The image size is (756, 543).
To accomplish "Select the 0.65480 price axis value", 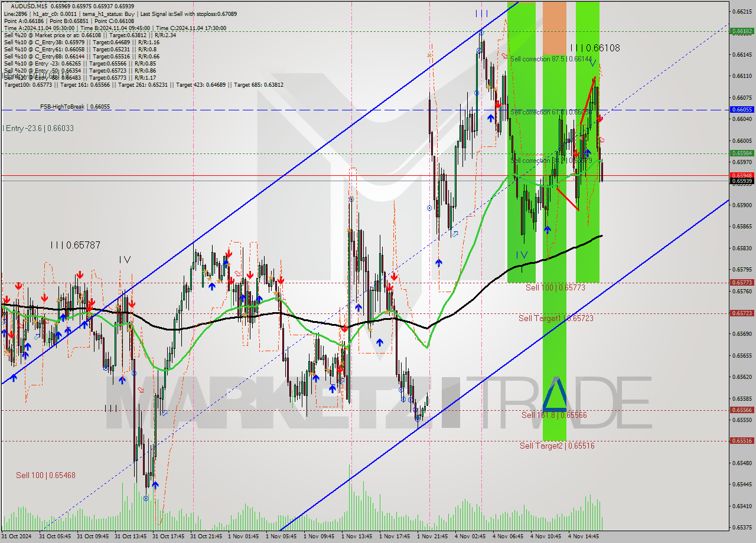I will pos(742,463).
